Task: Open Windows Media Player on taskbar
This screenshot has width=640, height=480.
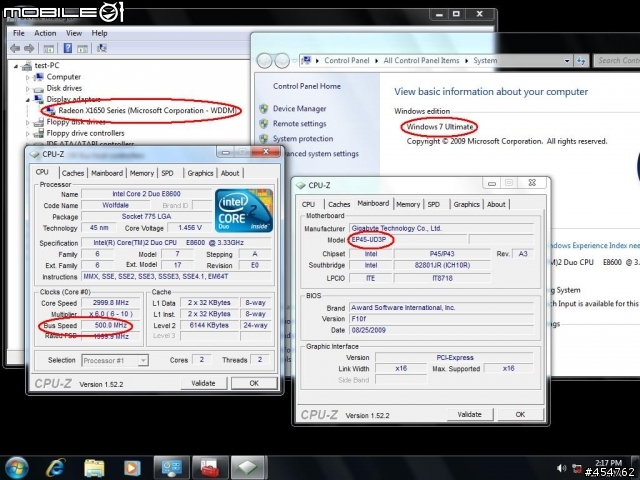Action: 132,468
